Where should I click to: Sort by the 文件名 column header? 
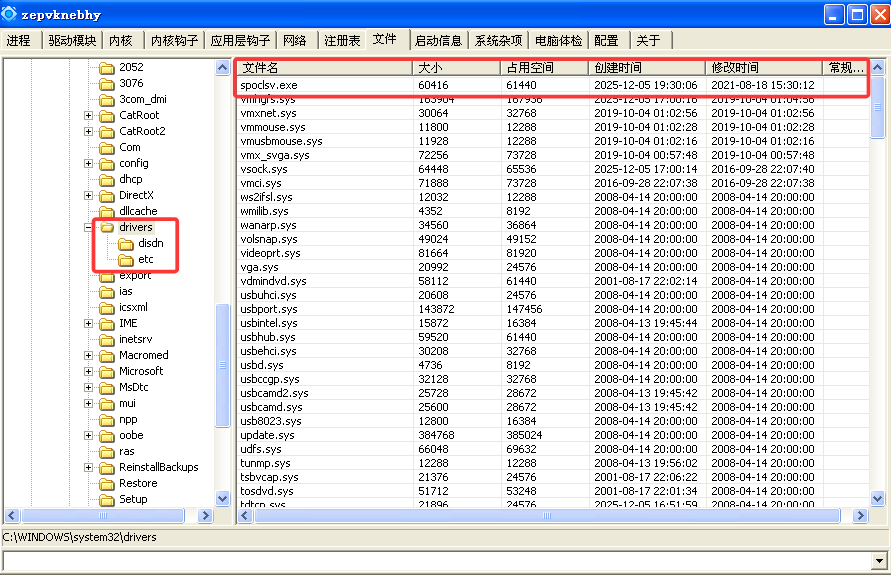[324, 68]
